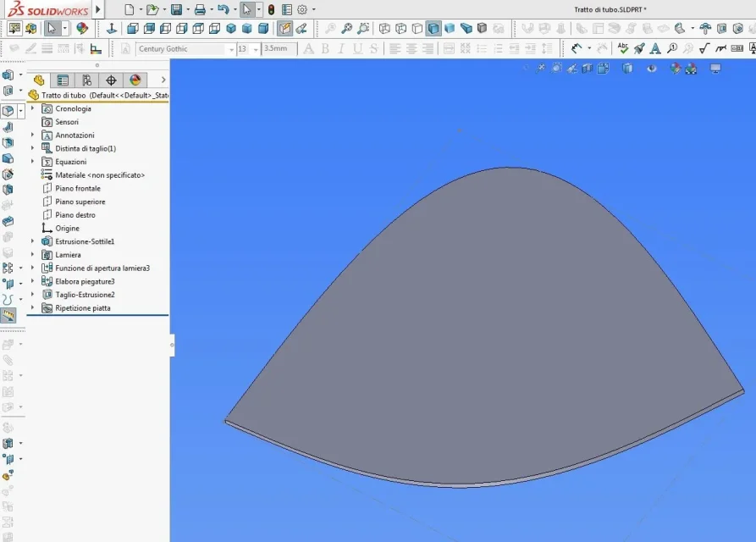
Task: Open dropdown arrow next to Save icon
Action: tap(188, 9)
